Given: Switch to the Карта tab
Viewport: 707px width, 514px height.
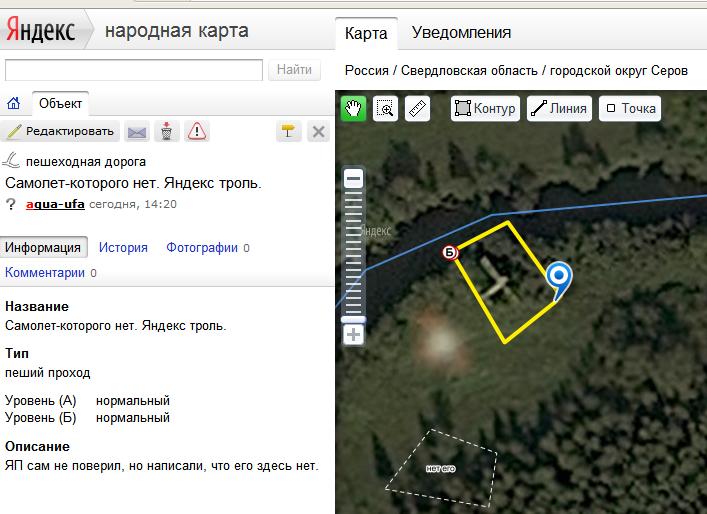Looking at the screenshot, I should [366, 33].
